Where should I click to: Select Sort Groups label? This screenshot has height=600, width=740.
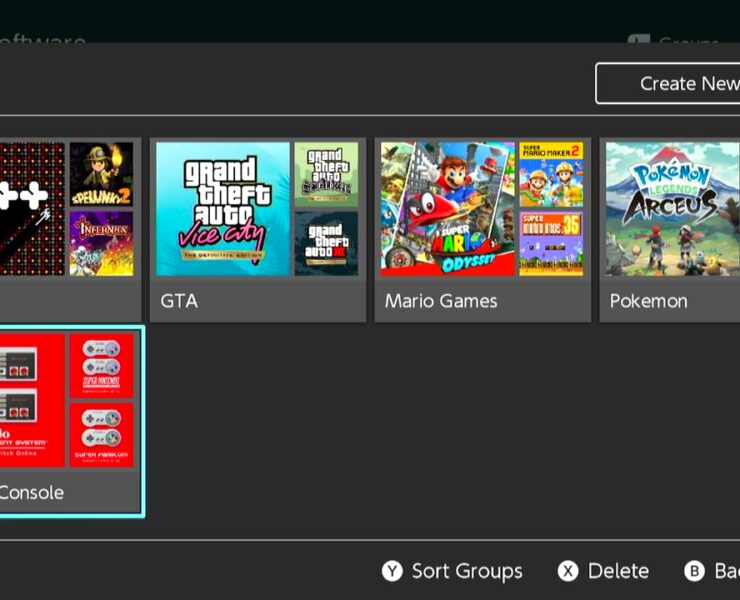467,571
